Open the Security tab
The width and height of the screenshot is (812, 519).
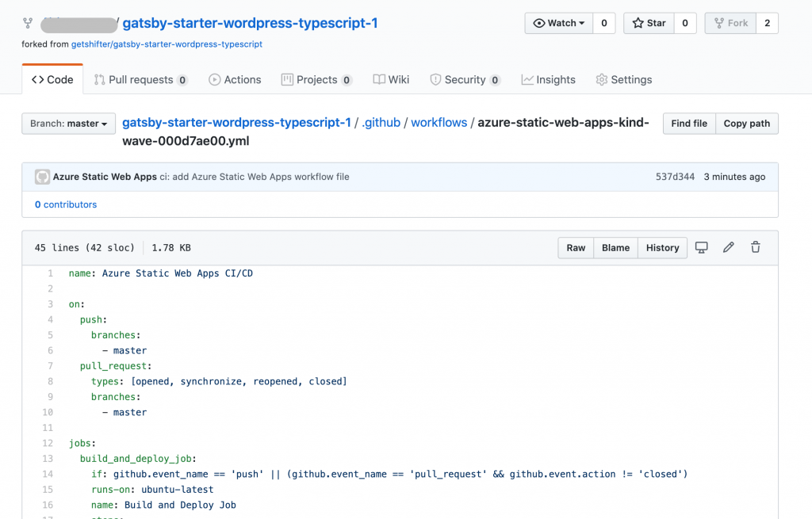point(465,80)
